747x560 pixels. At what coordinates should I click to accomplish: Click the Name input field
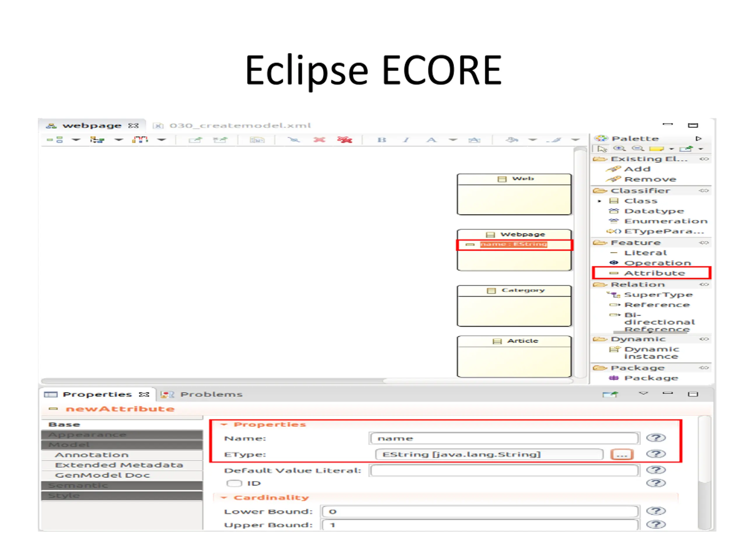click(504, 438)
